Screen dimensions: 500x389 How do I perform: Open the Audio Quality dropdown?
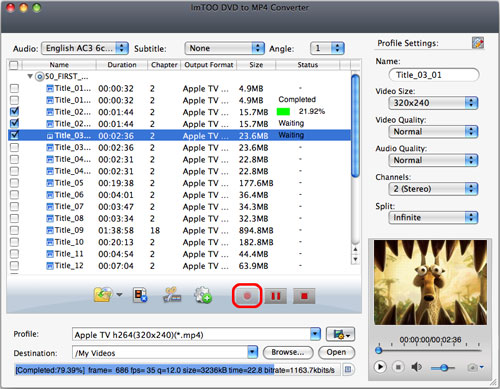pyautogui.click(x=433, y=160)
